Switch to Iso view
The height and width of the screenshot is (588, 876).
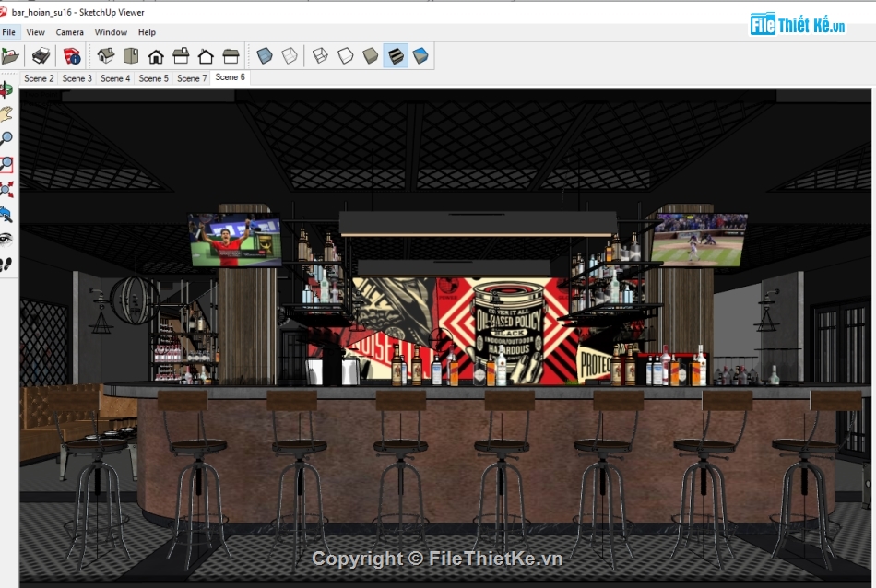tap(106, 56)
